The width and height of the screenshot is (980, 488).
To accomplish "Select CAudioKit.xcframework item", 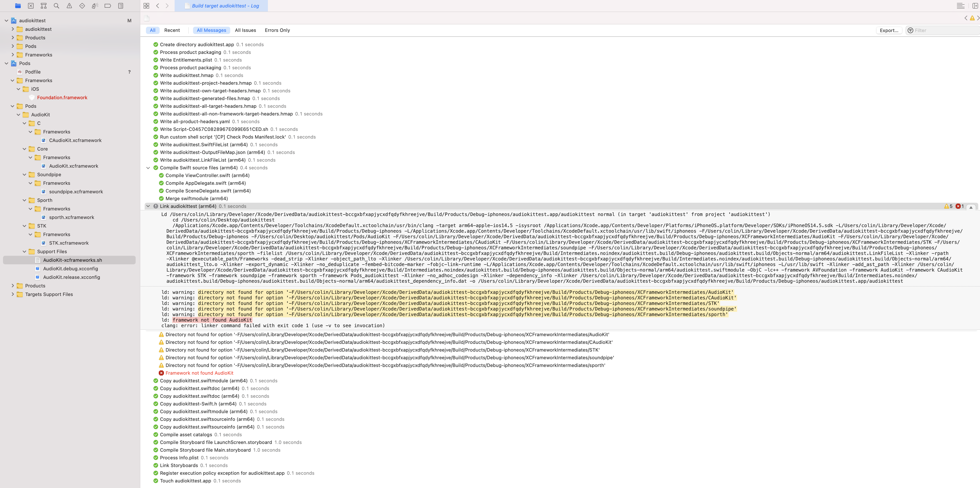I will [75, 141].
